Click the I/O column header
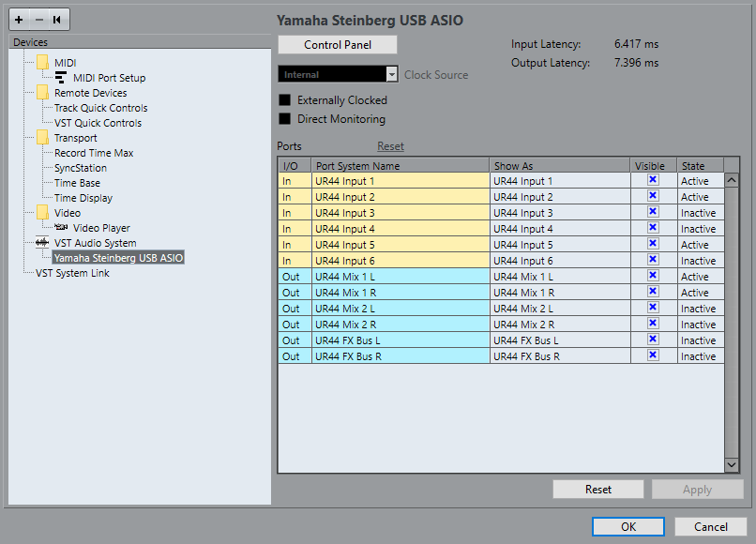The width and height of the screenshot is (756, 544). 295,165
